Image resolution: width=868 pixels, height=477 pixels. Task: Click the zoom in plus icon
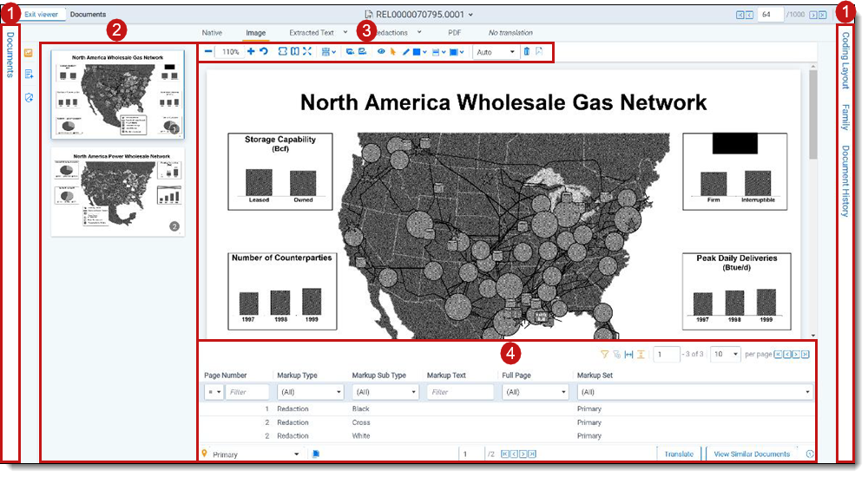[x=251, y=51]
